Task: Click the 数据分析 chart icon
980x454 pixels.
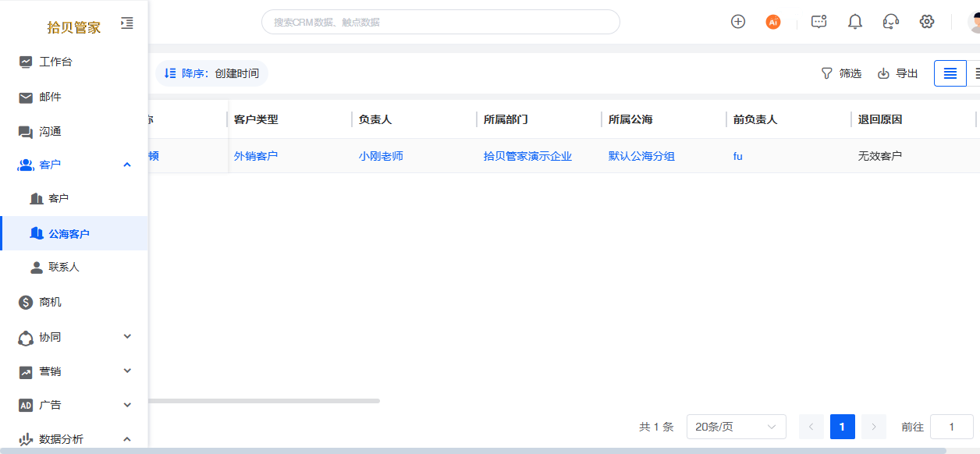Action: coord(26,439)
